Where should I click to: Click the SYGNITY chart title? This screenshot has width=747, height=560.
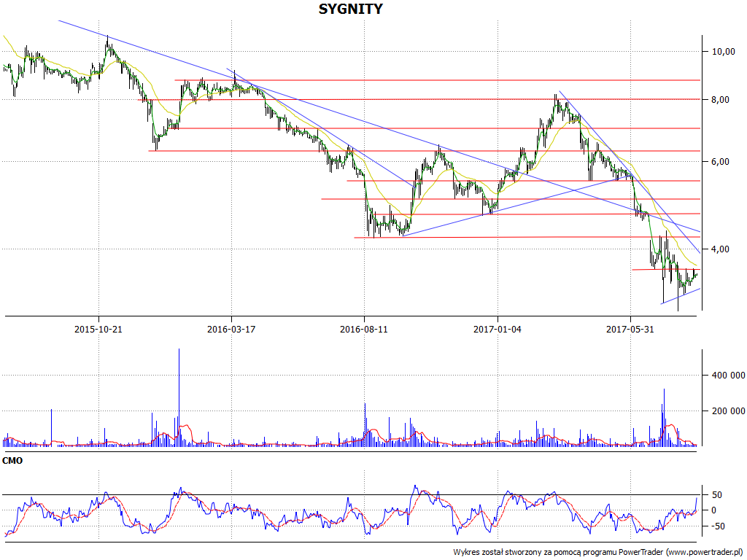coord(350,9)
